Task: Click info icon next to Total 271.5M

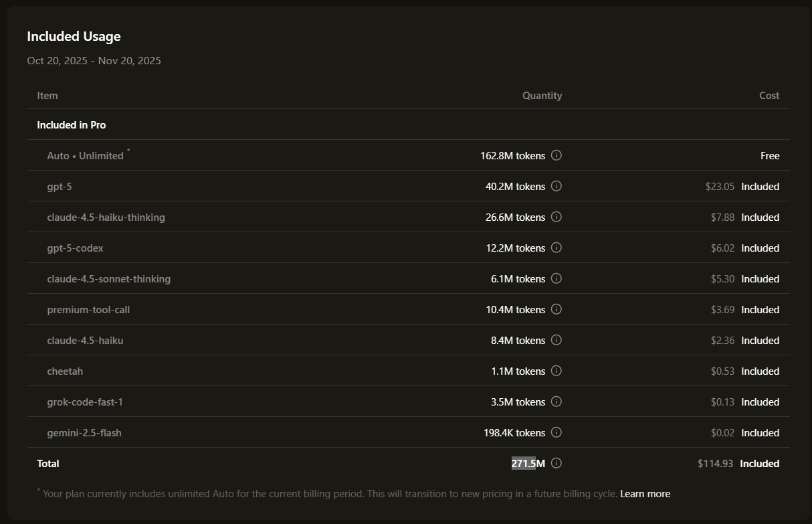Action: [x=556, y=463]
